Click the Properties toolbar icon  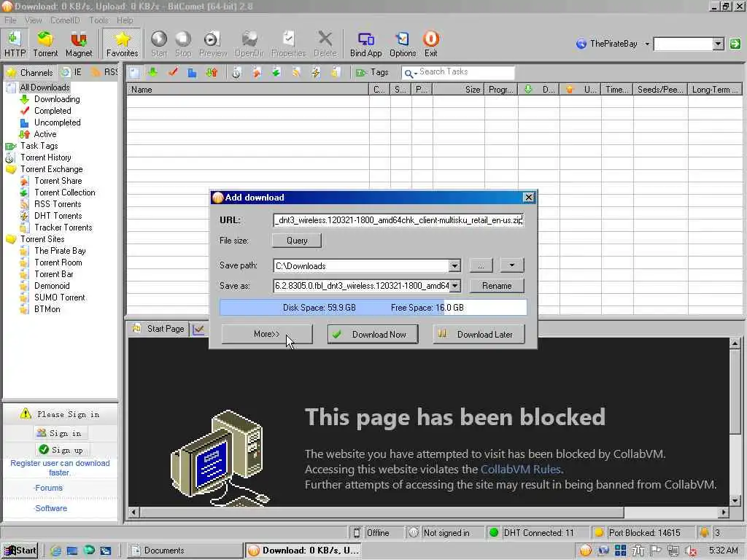pos(288,44)
